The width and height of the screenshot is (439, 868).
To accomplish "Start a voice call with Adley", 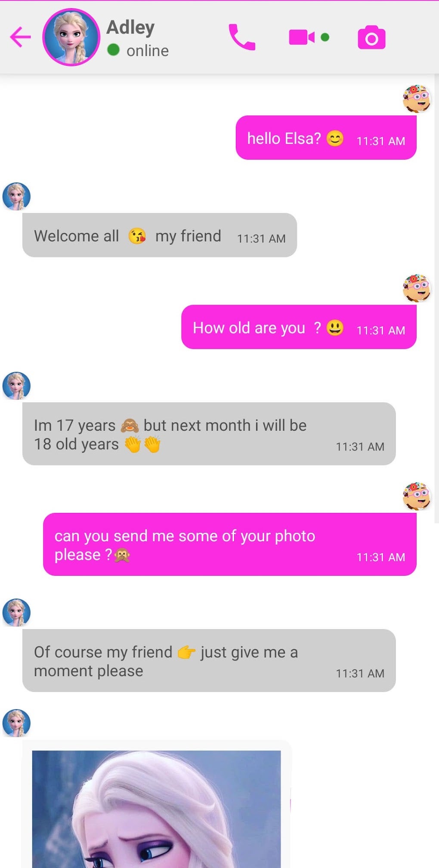I will pyautogui.click(x=241, y=37).
